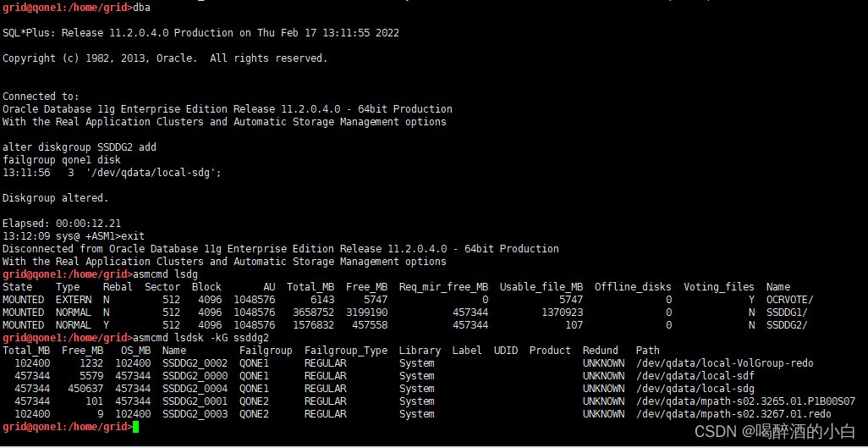868x448 pixels.
Task: Click Free_MB value 5579
Action: (91, 376)
